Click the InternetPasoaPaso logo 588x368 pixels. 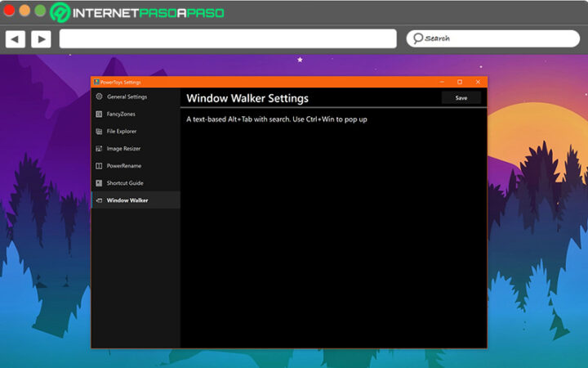click(136, 12)
